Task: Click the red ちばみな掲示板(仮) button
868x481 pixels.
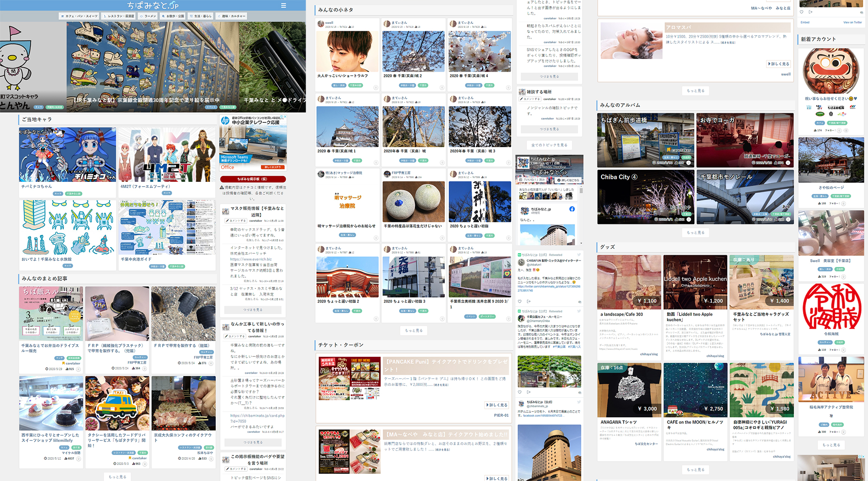Action: [253, 179]
